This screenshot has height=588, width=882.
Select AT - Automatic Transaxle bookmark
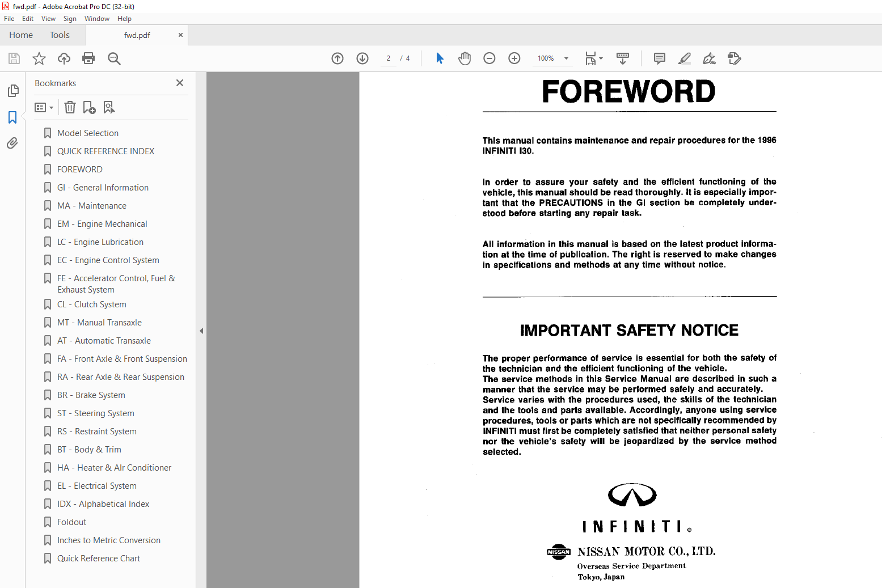pyautogui.click(x=104, y=341)
